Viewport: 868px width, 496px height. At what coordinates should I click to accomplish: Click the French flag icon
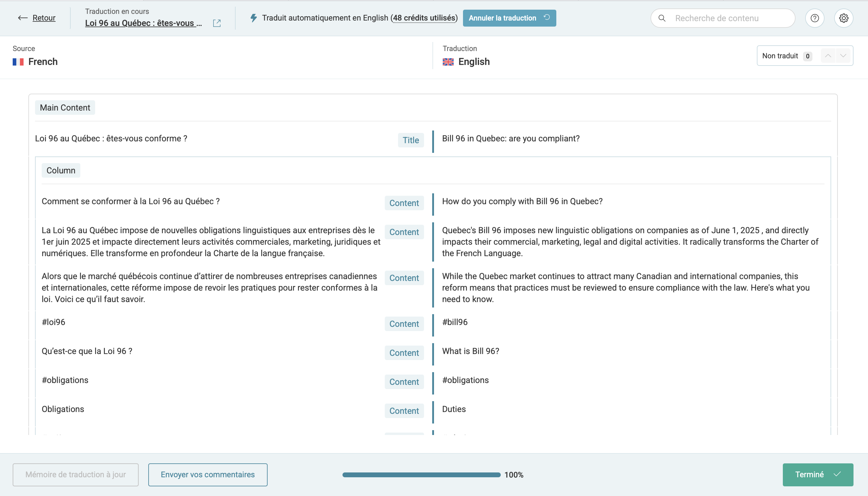pyautogui.click(x=18, y=62)
